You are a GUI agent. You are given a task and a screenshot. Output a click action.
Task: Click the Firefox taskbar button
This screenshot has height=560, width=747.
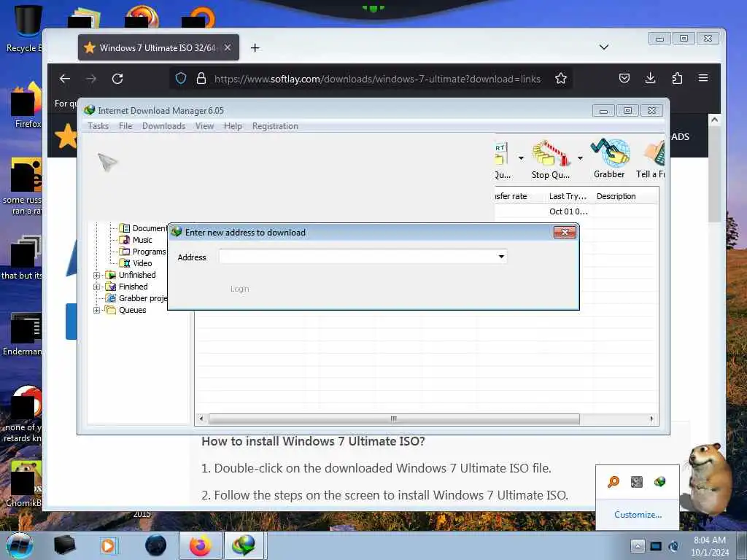(x=201, y=545)
